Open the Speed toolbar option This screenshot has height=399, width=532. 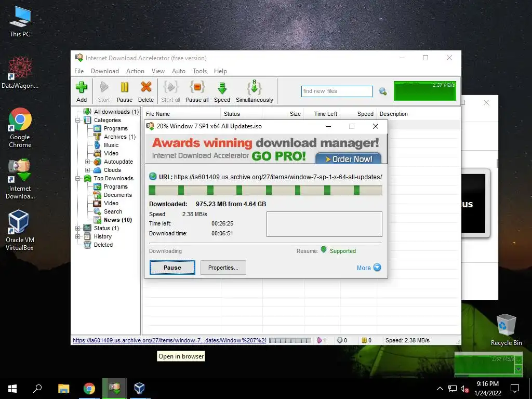click(x=222, y=91)
